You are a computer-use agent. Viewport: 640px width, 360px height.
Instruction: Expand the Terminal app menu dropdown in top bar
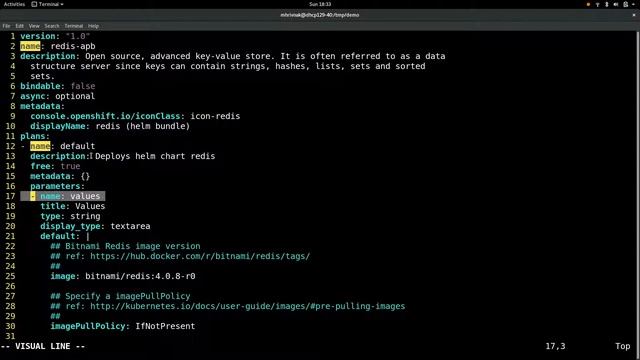click(x=62, y=4)
